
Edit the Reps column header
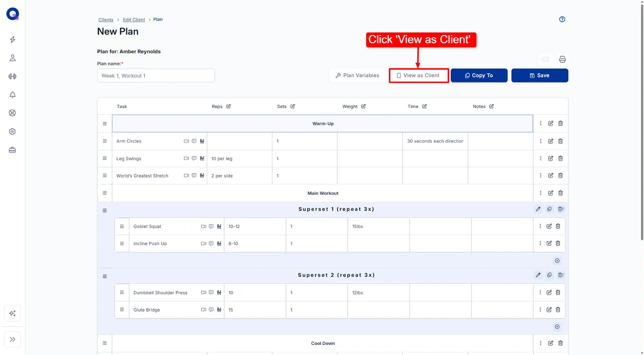pos(229,106)
